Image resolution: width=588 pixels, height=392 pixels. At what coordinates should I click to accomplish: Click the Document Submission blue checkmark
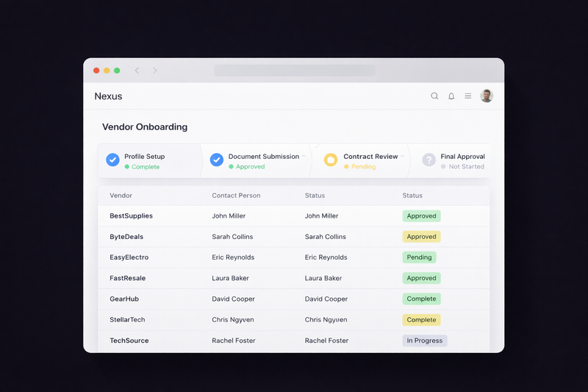217,160
